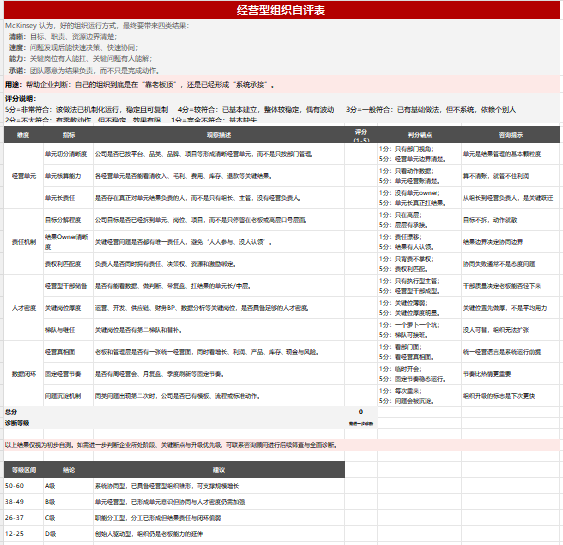Select the 38-49 grade range cell

[24, 502]
